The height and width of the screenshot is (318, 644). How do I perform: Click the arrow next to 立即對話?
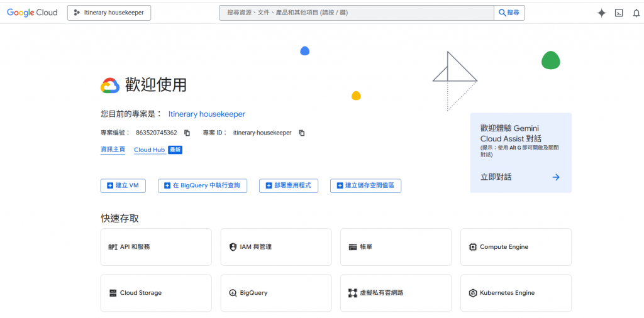coord(556,177)
